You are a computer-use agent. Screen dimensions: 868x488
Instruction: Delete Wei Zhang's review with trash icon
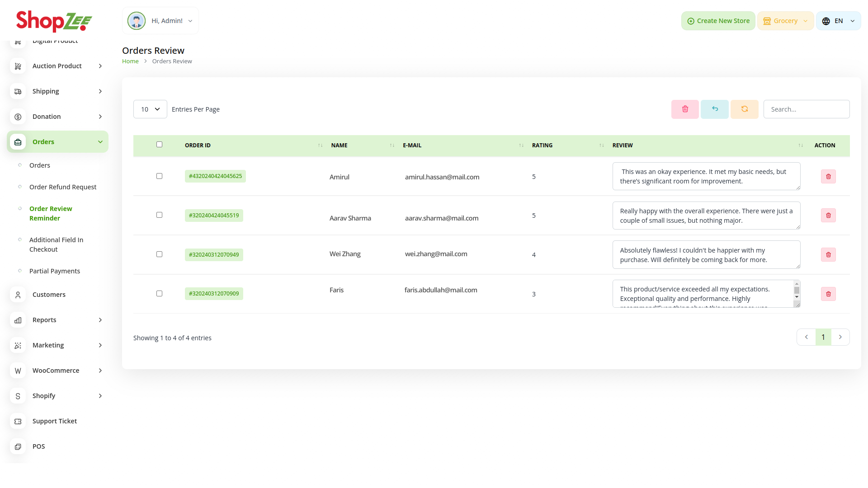click(828, 255)
